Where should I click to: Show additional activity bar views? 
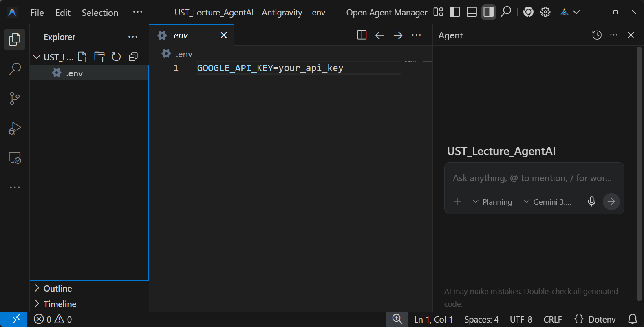(x=15, y=188)
